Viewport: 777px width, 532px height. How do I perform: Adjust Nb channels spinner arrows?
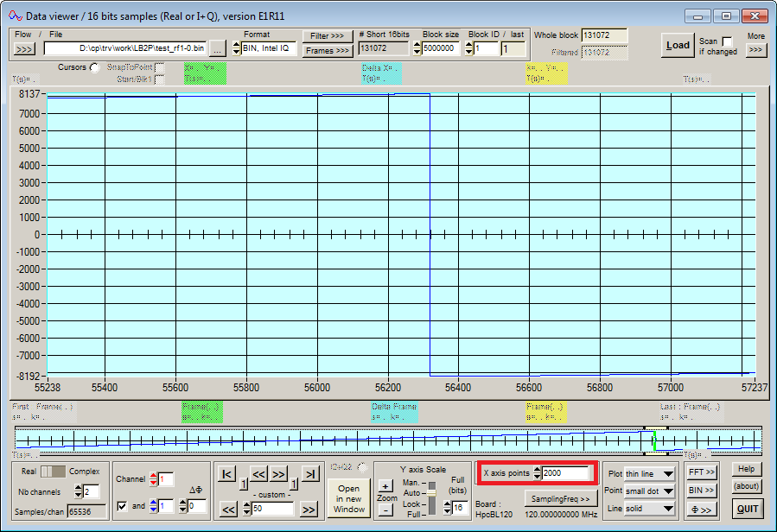[79, 491]
